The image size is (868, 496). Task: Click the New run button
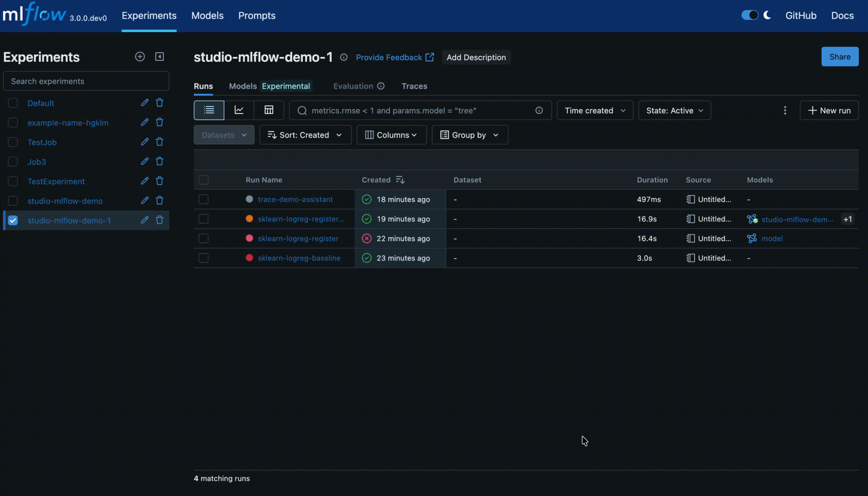829,110
